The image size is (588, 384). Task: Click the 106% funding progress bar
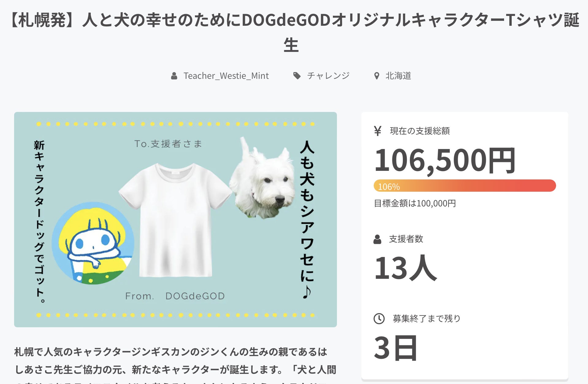click(464, 186)
